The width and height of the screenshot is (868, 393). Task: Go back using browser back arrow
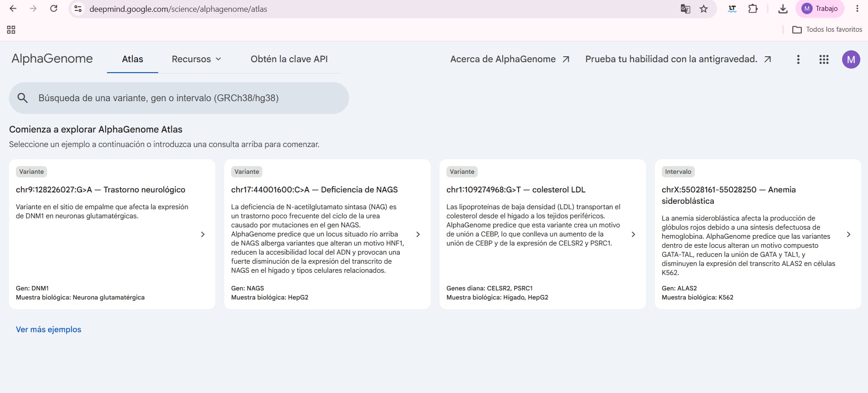pos(13,9)
